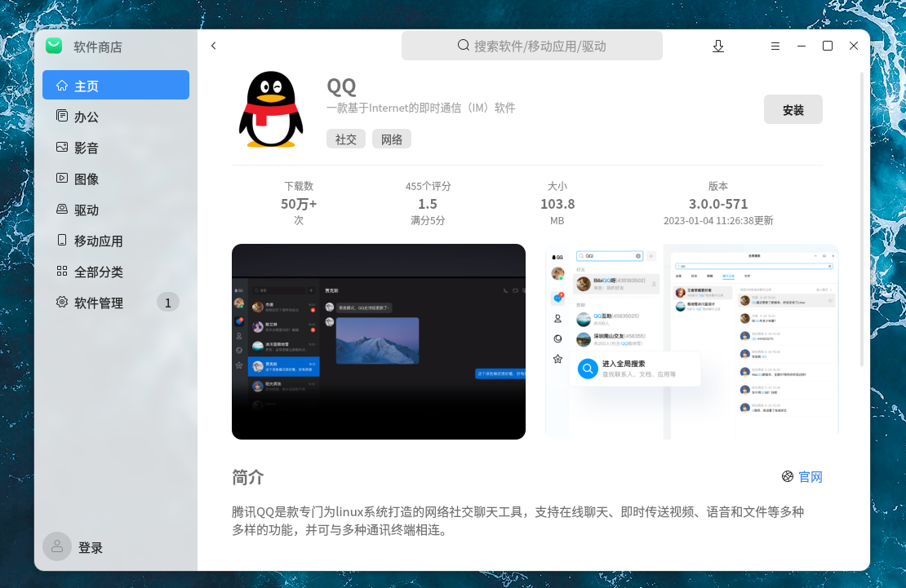Click the IM software subtitle text
Image resolution: width=906 pixels, height=588 pixels.
420,108
